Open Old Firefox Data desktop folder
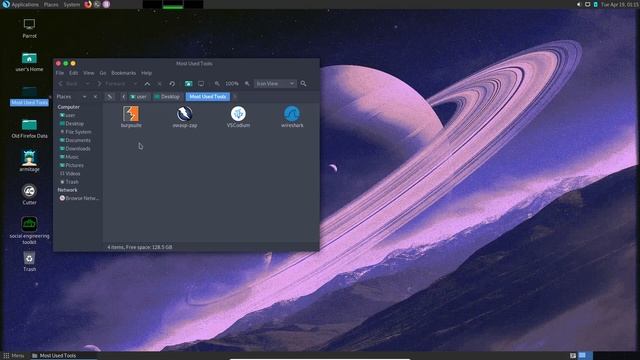This screenshot has height=360, width=640. click(29, 129)
